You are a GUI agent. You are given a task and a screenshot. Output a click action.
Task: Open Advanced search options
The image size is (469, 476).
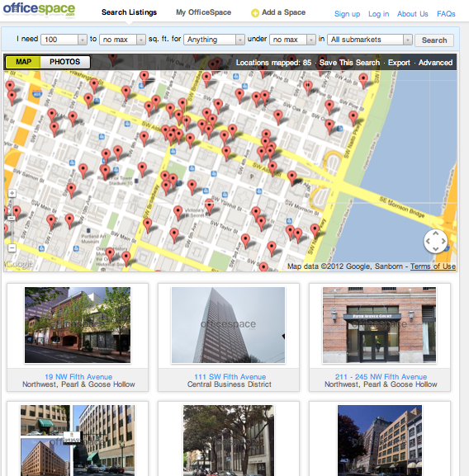pos(435,63)
